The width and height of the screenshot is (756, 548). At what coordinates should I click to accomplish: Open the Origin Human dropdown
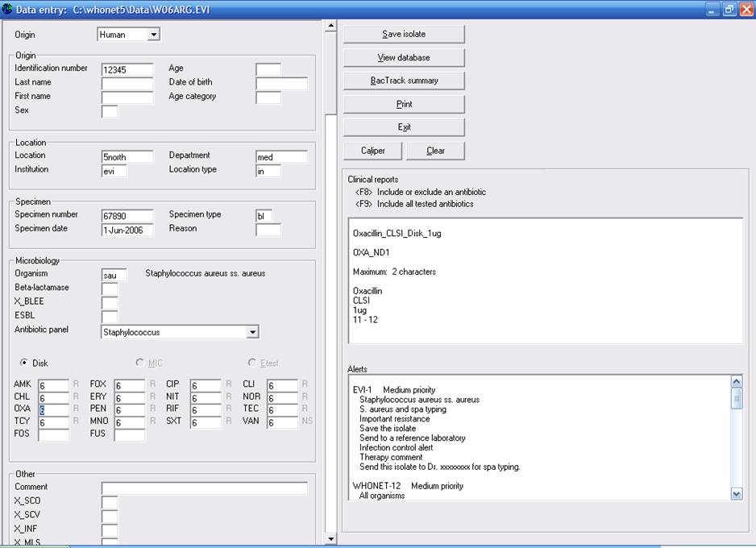(153, 35)
